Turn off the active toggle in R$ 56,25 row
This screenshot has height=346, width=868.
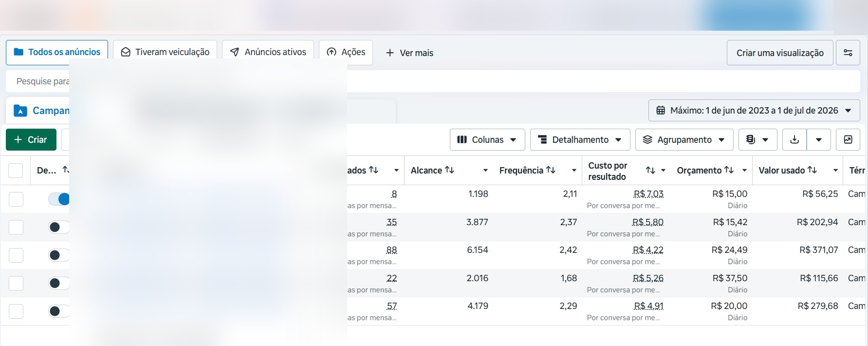tap(59, 199)
